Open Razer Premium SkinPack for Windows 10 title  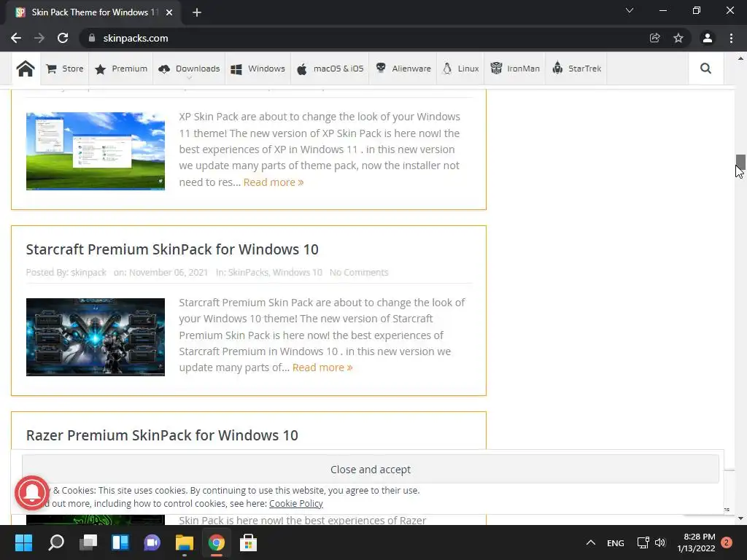[x=162, y=435]
